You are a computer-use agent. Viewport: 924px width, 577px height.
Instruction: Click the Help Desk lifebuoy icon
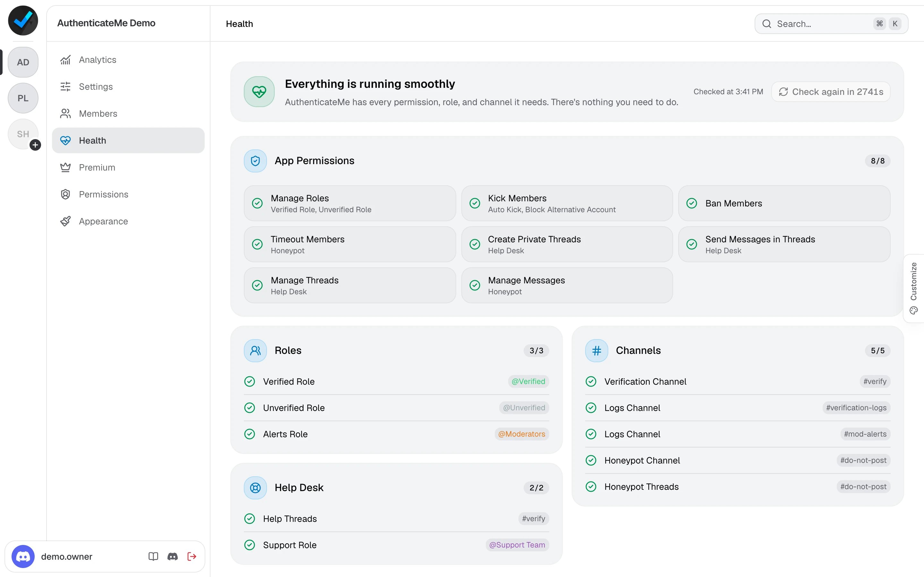point(255,488)
